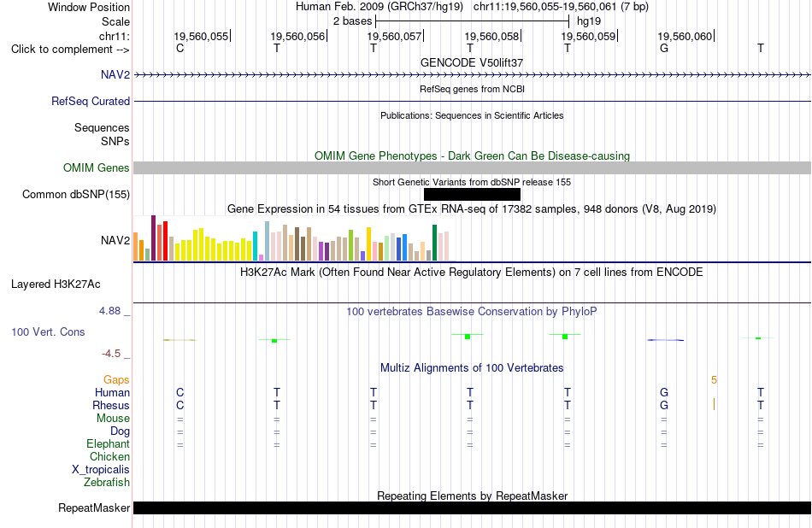The image size is (812, 528).
Task: Open the GTEx Gene Expression track title
Action: tap(472, 209)
